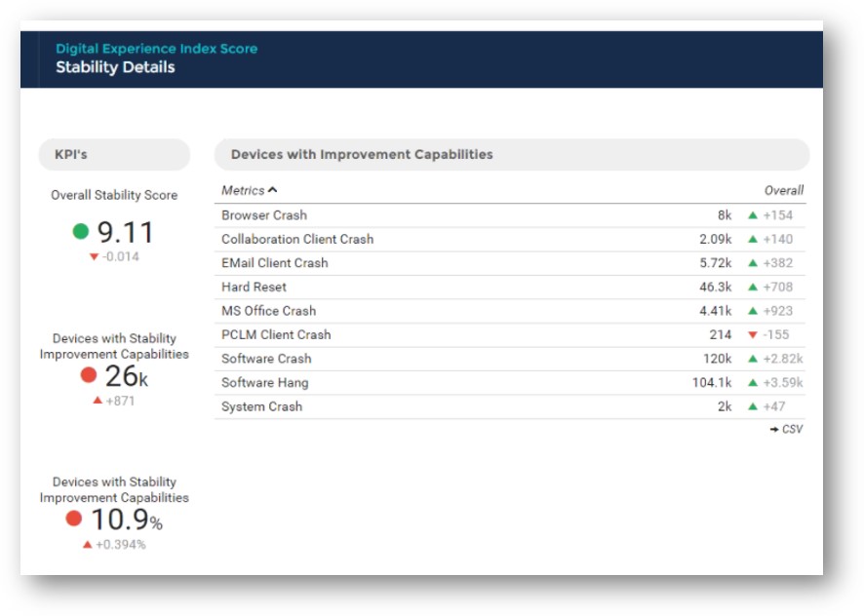
Task: Click Devices with Improvement Capabilities header
Action: (362, 154)
